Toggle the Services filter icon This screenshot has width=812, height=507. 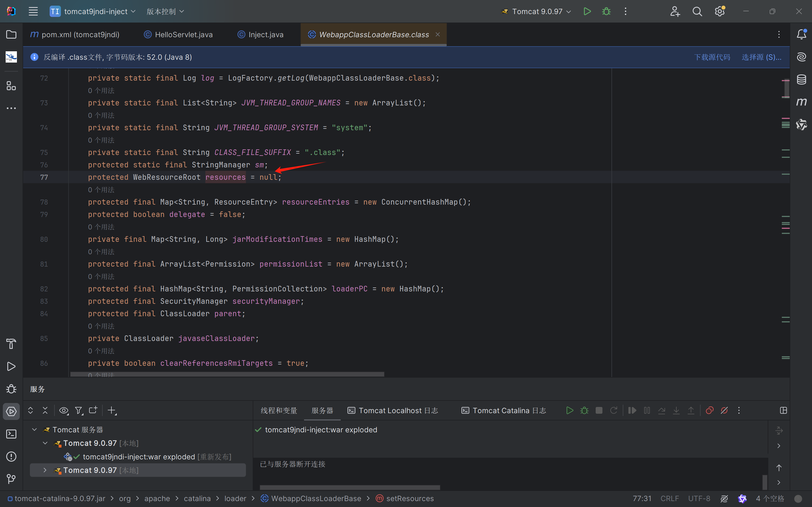[78, 410]
